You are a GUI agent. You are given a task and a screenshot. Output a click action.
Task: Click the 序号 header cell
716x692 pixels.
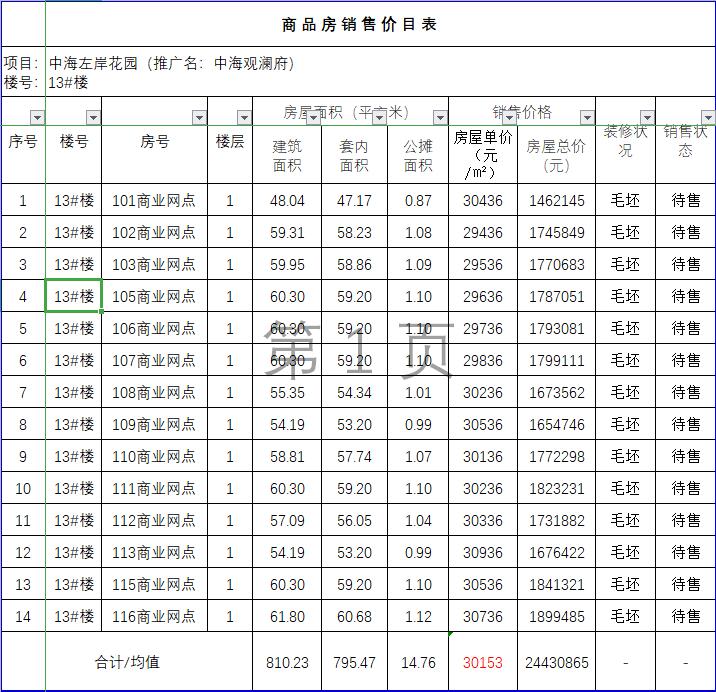click(23, 142)
